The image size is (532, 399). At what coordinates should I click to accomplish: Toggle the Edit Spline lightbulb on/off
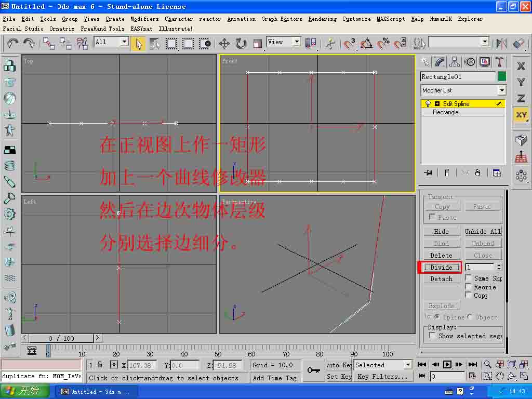click(428, 104)
